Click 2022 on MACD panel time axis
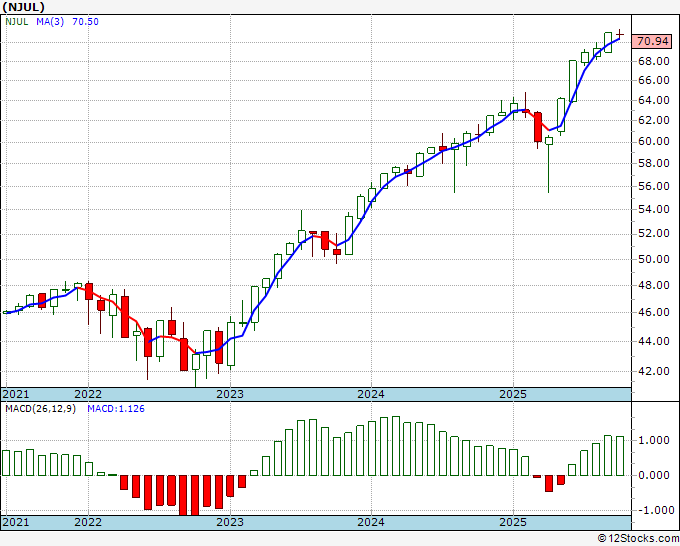Image resolution: width=680 pixels, height=546 pixels. 88,522
